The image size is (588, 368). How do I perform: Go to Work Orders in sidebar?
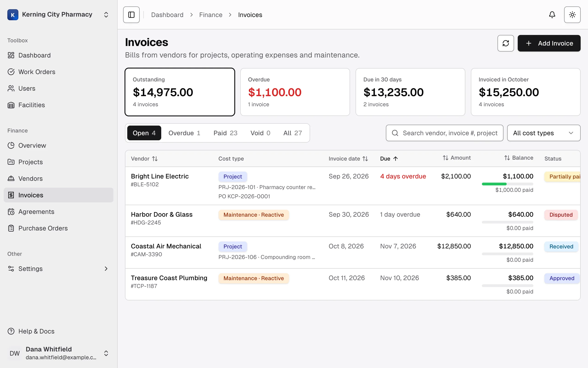pos(58,72)
